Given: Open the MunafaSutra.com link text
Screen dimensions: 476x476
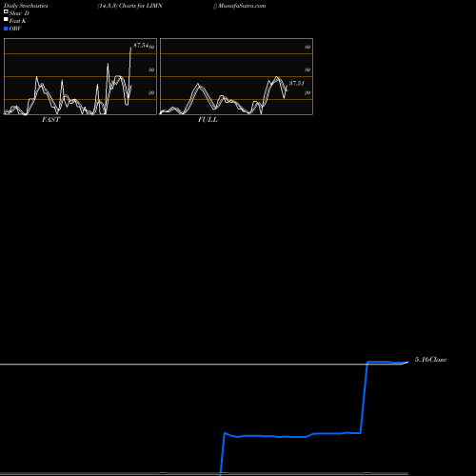Looking at the screenshot, I should [x=242, y=6].
